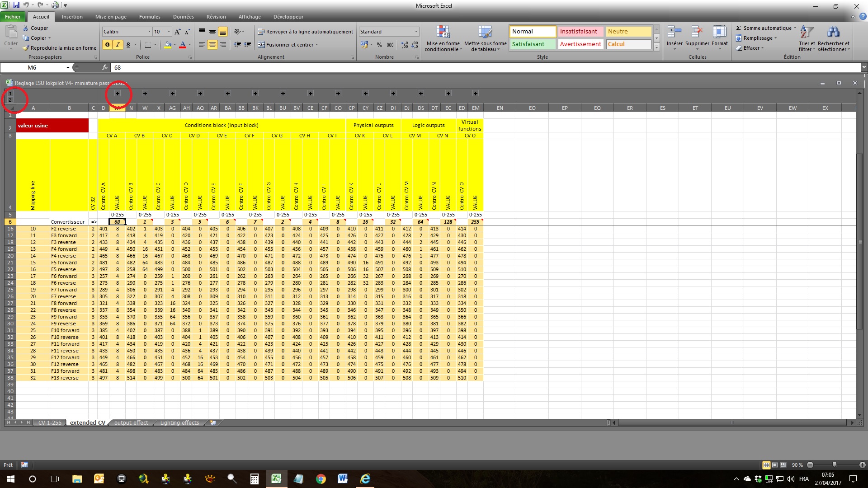The image size is (868, 488).
Task: Expand the column group above column W
Action: tap(145, 94)
